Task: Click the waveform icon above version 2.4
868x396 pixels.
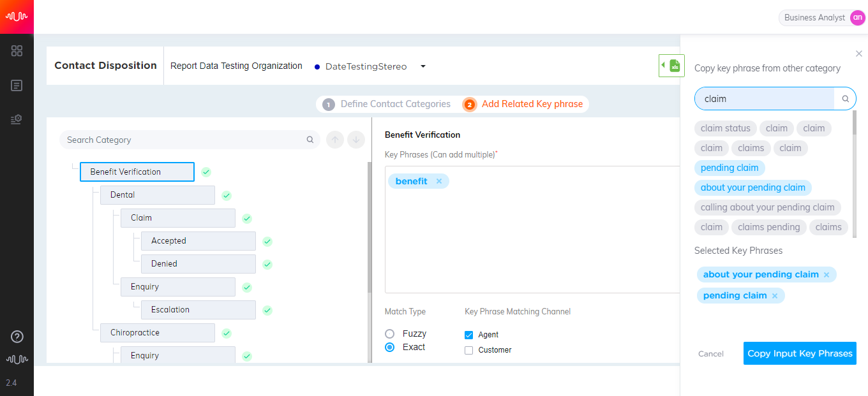Action: tap(17, 360)
